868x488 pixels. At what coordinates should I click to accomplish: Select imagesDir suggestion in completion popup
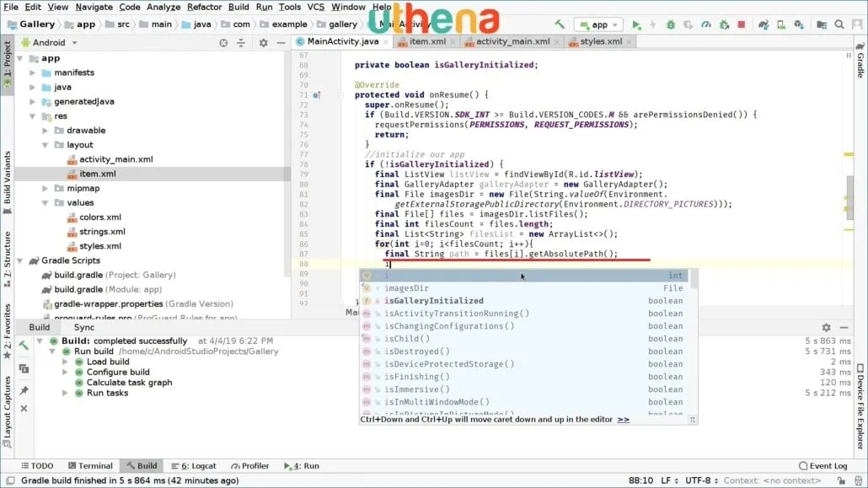(525, 288)
